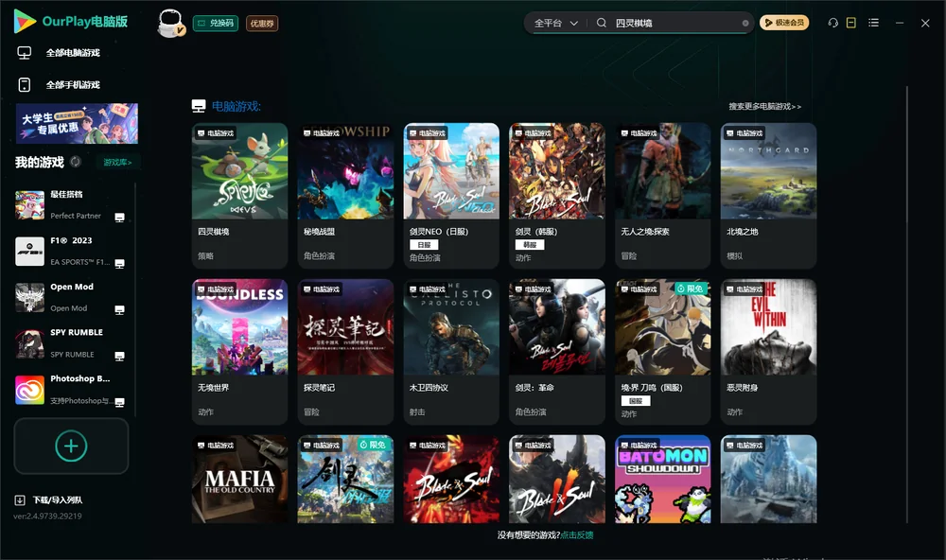
Task: Click the 韩服 tag under 剑灵
Action: [x=530, y=244]
